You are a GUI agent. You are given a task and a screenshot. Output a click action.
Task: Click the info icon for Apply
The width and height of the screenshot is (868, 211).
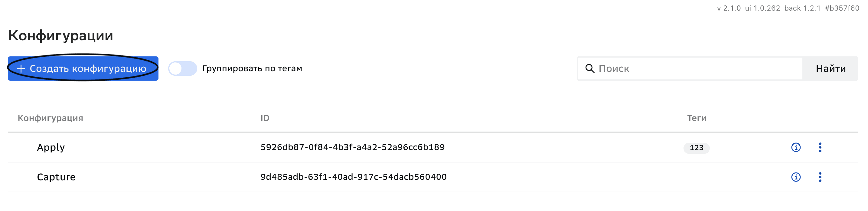pos(795,148)
